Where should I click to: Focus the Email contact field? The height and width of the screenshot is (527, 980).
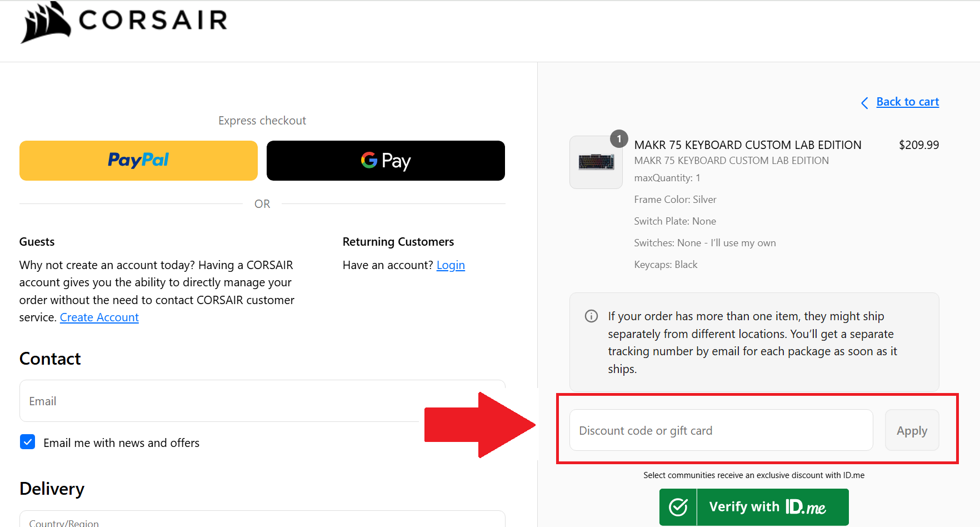[x=222, y=401]
